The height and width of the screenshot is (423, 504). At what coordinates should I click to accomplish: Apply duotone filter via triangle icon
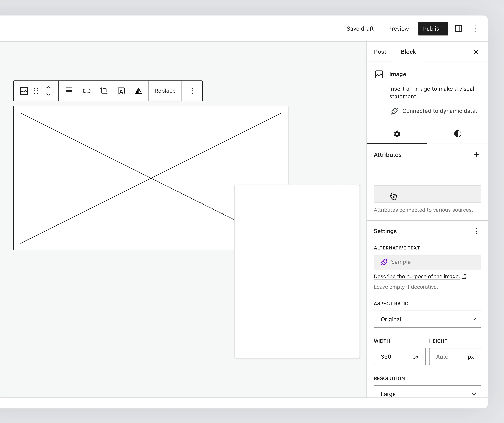coord(138,91)
